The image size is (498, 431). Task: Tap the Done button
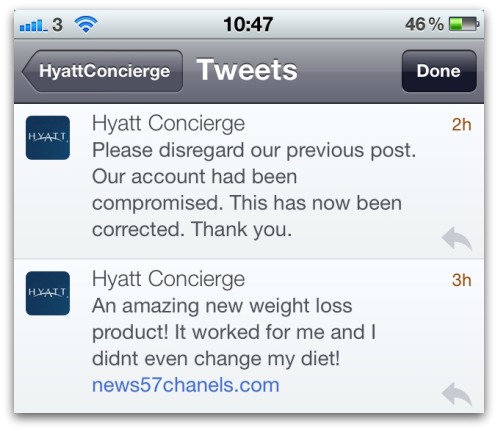(x=439, y=71)
